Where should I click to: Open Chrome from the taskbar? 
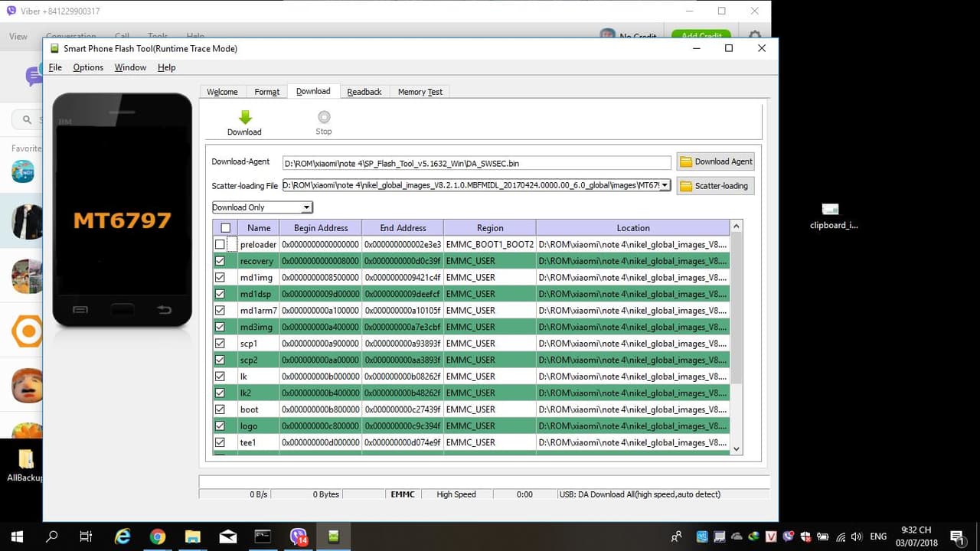point(158,536)
